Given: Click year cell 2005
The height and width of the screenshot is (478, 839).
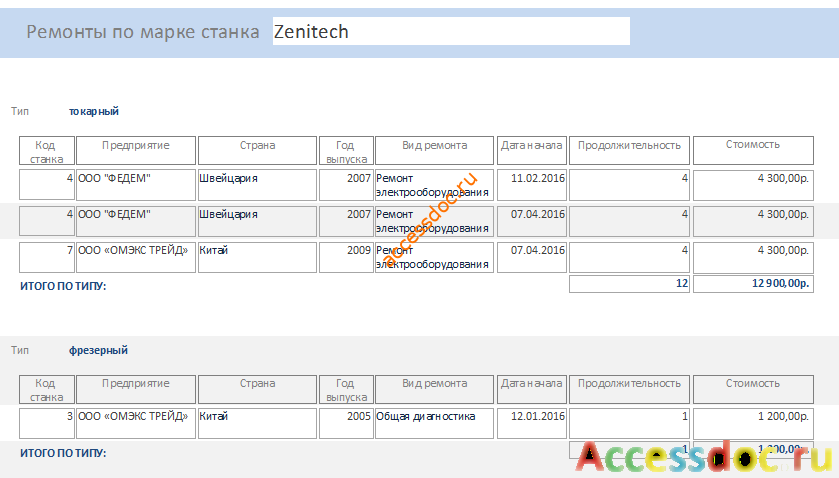Looking at the screenshot, I should coord(346,423).
